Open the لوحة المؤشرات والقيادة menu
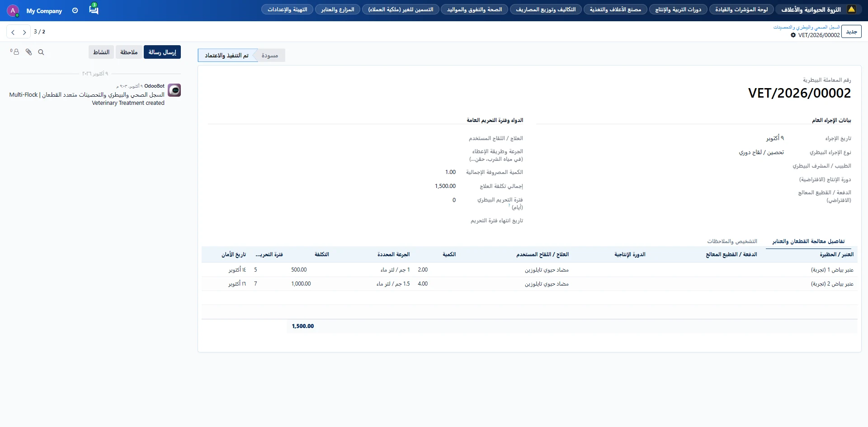 [741, 9]
